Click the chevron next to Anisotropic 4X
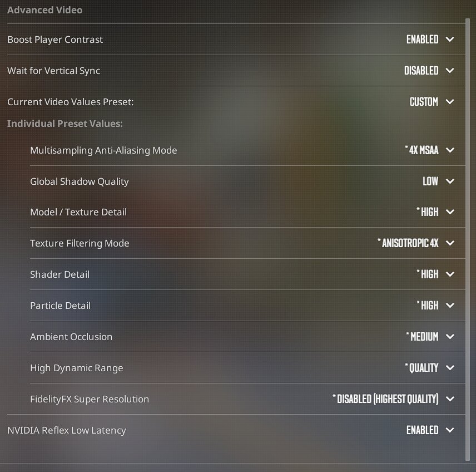The image size is (476, 472). tap(450, 243)
